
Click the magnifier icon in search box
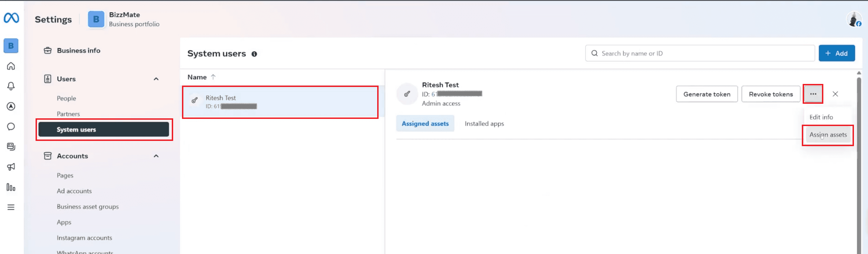point(594,53)
